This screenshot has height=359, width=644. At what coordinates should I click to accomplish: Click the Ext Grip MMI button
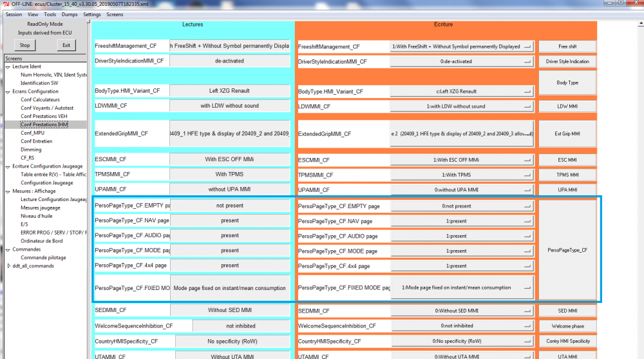[x=567, y=134]
